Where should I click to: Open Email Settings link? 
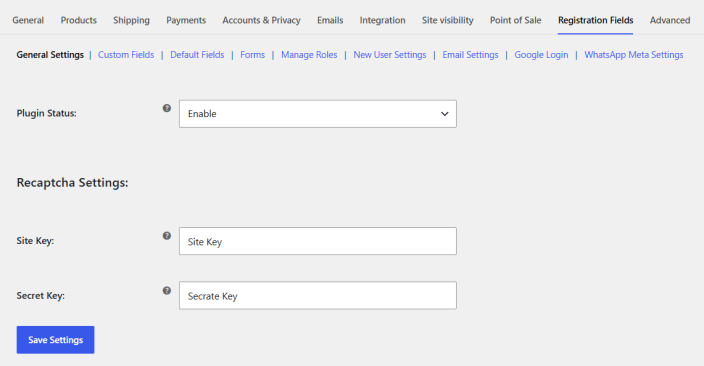point(471,55)
